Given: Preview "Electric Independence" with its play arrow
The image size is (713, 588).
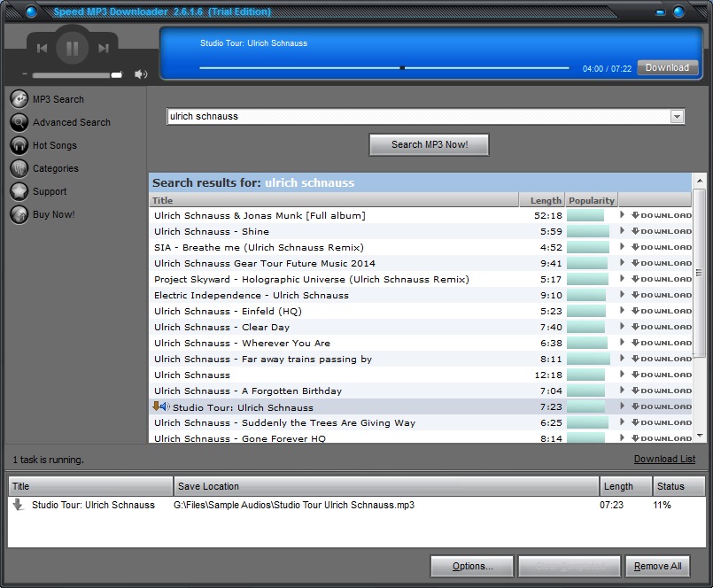Looking at the screenshot, I should pyautogui.click(x=622, y=295).
